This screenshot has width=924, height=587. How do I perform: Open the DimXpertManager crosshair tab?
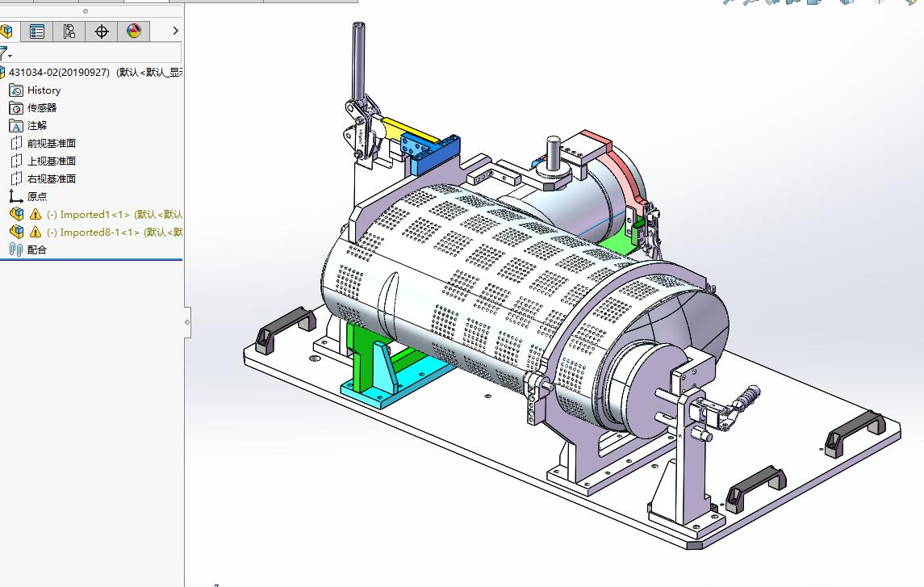[x=102, y=31]
